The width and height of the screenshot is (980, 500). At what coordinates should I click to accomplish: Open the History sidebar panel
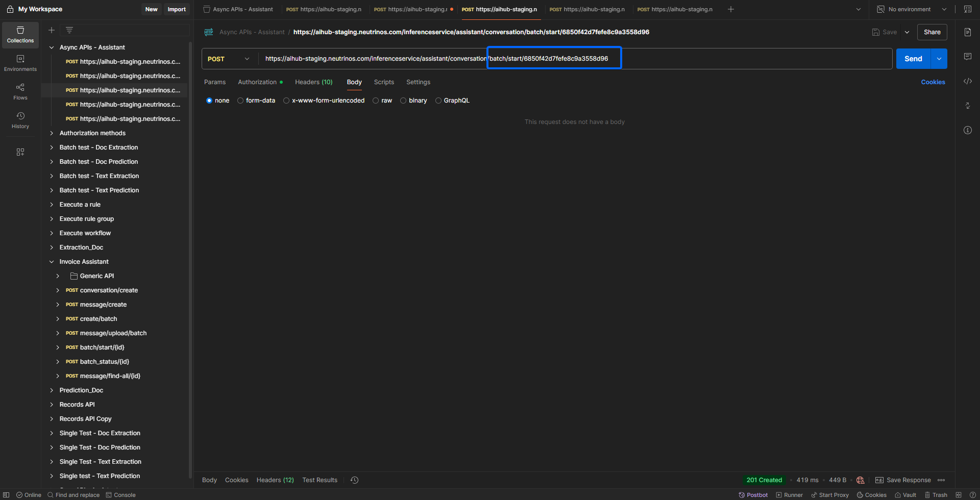20,120
